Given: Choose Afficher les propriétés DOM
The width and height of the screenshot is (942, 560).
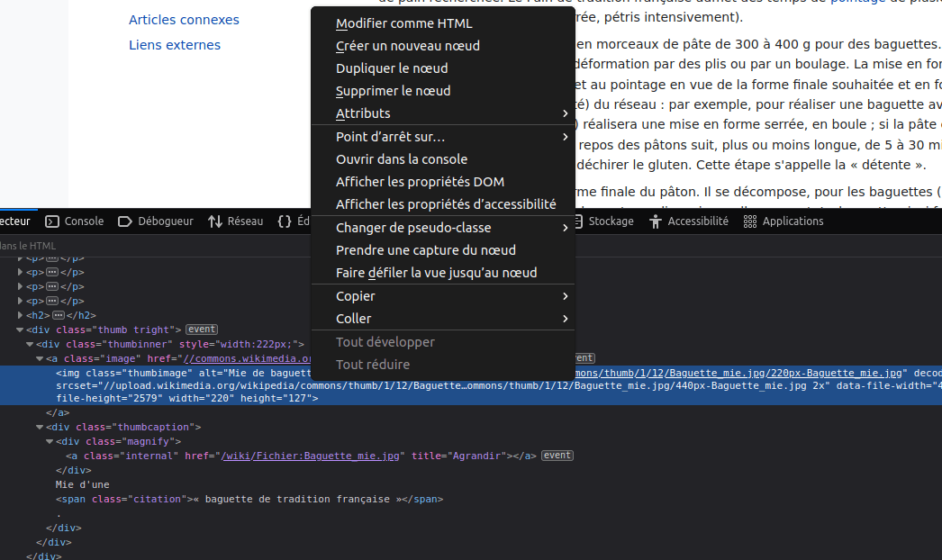Looking at the screenshot, I should coord(443,182).
